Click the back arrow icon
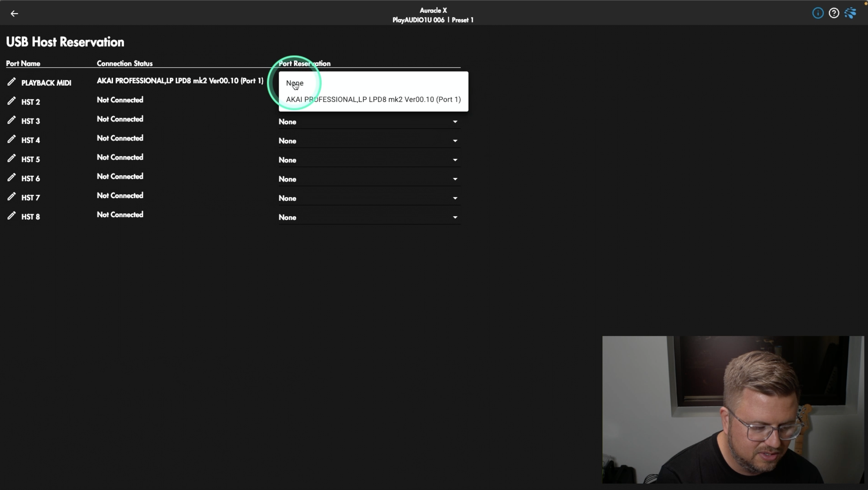868x490 pixels. pyautogui.click(x=14, y=14)
